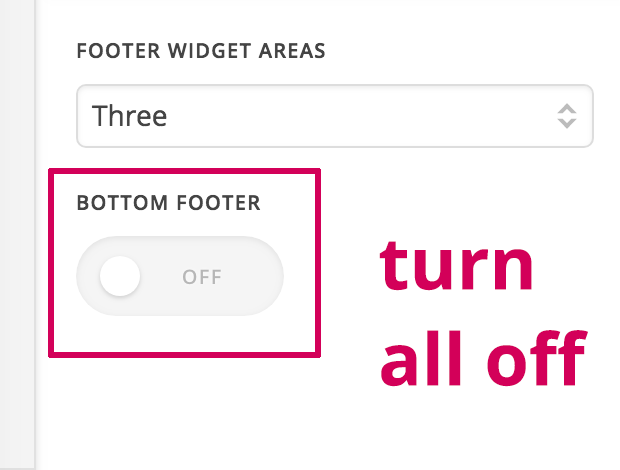Click the right edge of the pink highlight box
This screenshot has height=470, width=620.
(x=317, y=262)
